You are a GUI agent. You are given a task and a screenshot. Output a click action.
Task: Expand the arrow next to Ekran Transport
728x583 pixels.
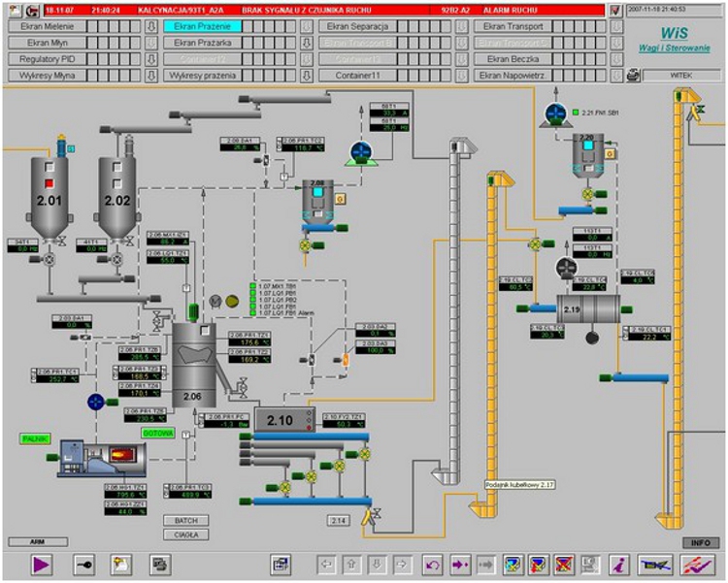tap(616, 26)
